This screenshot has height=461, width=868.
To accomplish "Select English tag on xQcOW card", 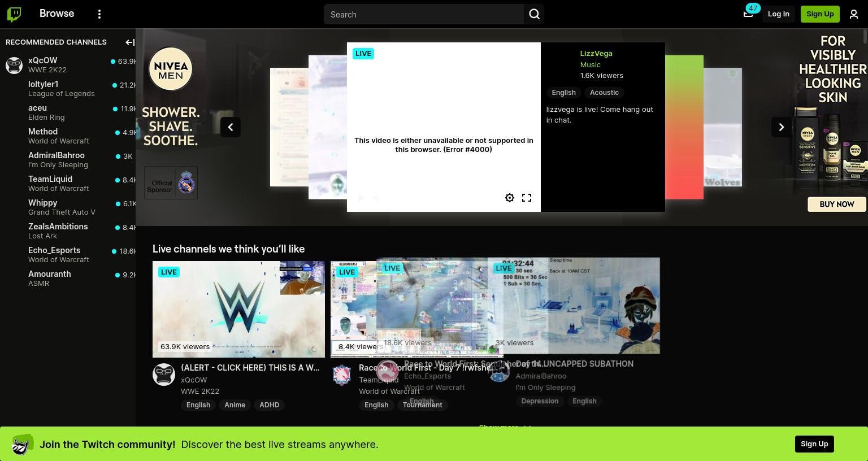I will 198,405.
